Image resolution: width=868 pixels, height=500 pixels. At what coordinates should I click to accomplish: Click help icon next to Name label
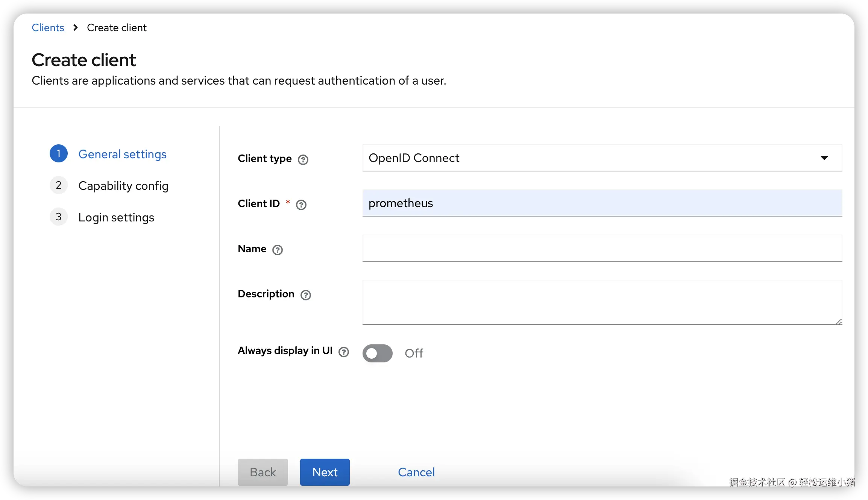(277, 250)
